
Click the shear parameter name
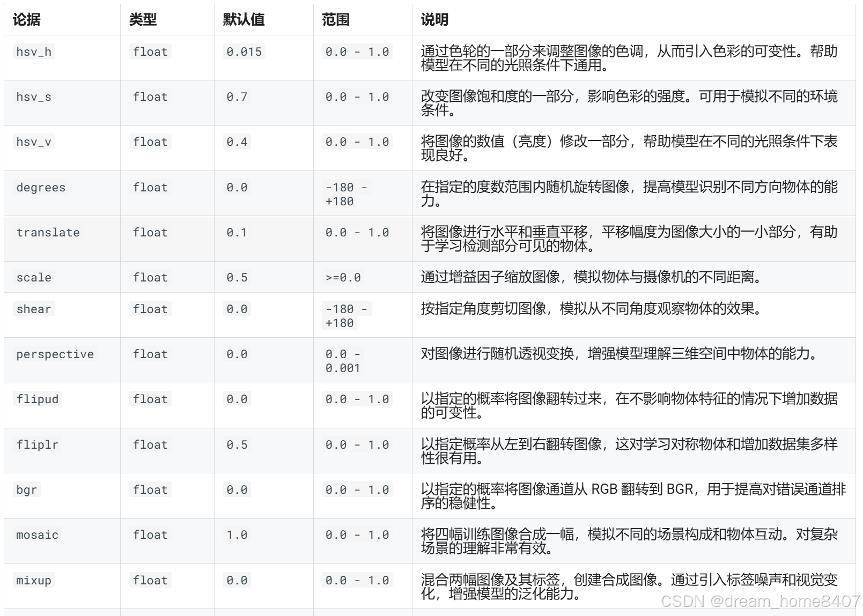pyautogui.click(x=34, y=309)
